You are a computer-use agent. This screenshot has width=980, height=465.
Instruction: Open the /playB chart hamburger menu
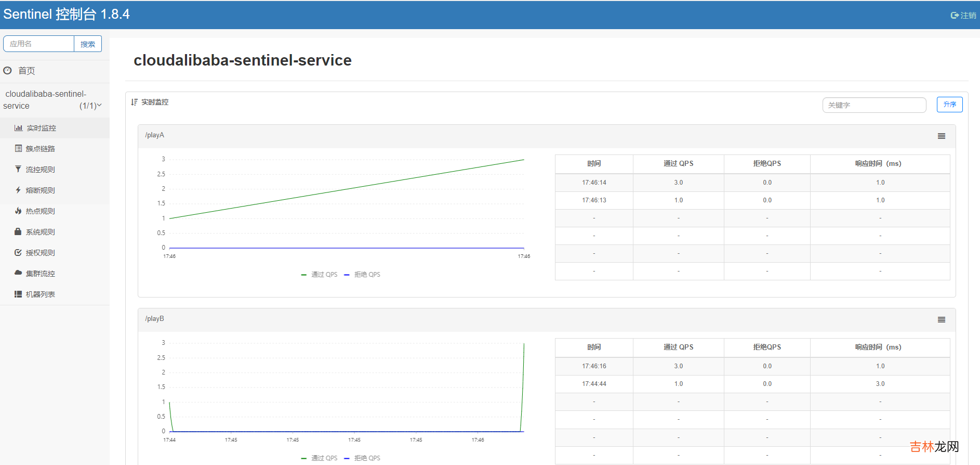[941, 320]
